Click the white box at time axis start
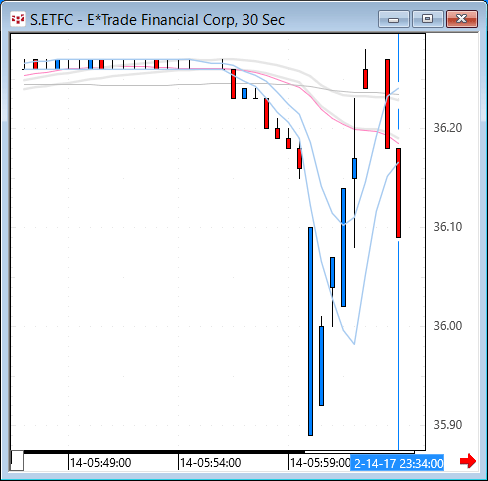Image resolution: width=488 pixels, height=481 pixels. [17, 461]
